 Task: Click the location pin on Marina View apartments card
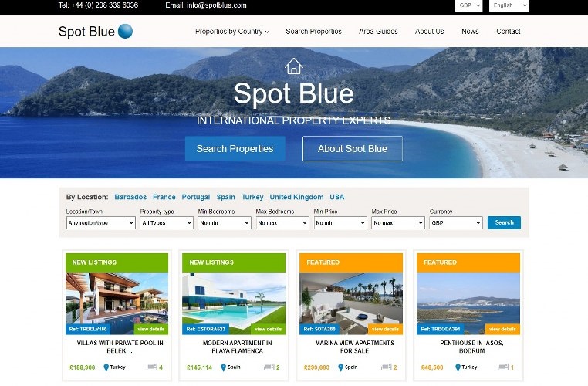point(340,367)
